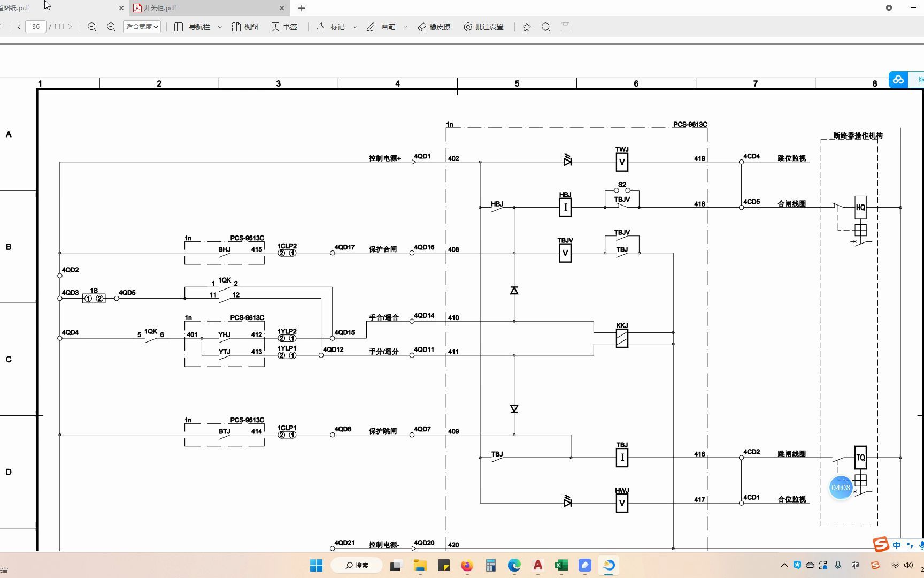Click the Sogou input method S logo
924x578 pixels.
point(881,545)
